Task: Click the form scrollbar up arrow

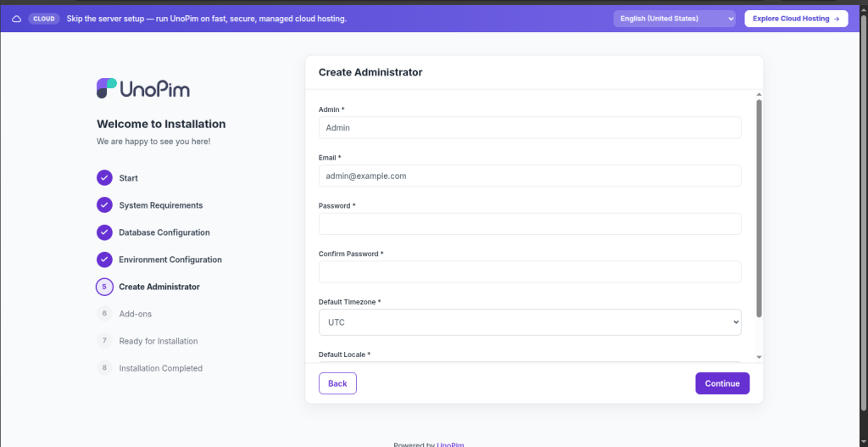Action: click(x=759, y=94)
